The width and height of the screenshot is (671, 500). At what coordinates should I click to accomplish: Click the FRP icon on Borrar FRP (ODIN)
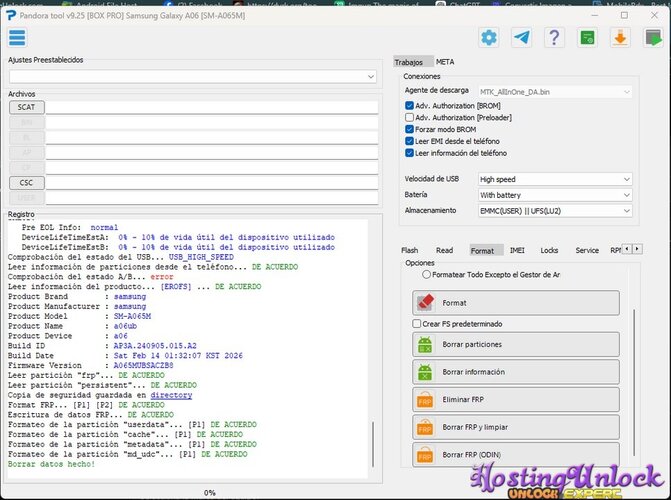(x=425, y=455)
